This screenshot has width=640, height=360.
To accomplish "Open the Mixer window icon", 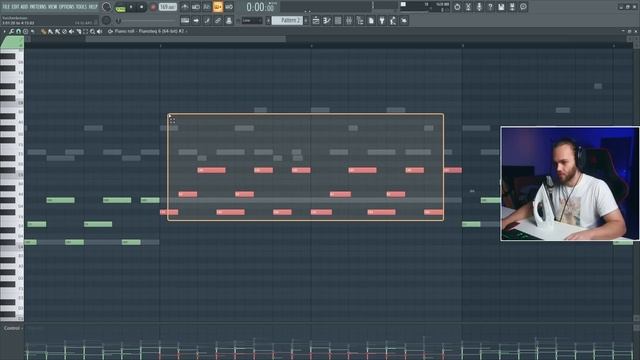I will click(349, 20).
